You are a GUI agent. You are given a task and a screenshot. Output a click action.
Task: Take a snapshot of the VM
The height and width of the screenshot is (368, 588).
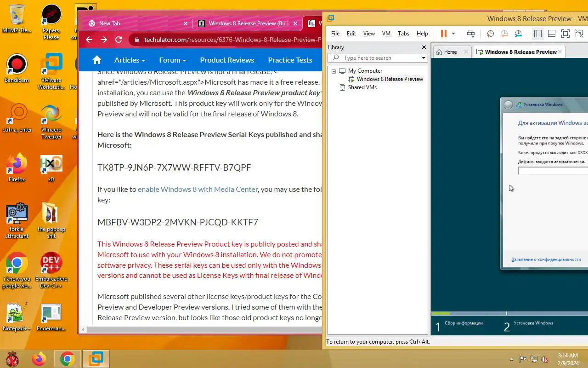coord(490,34)
